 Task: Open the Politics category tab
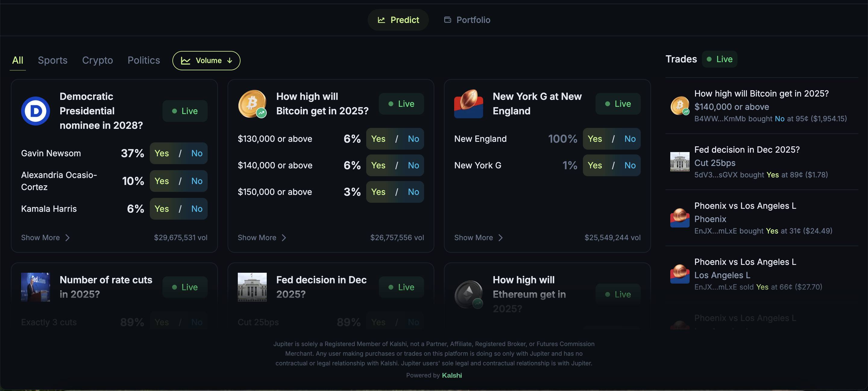(143, 60)
